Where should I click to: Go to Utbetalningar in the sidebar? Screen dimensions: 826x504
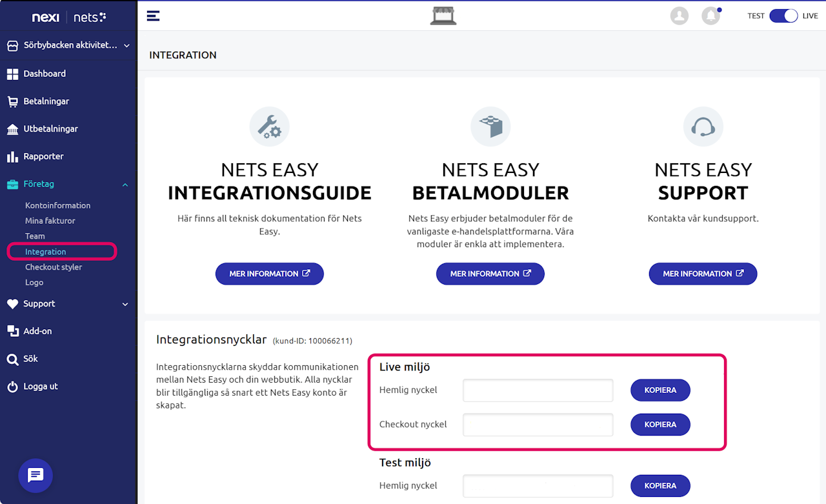coord(50,129)
